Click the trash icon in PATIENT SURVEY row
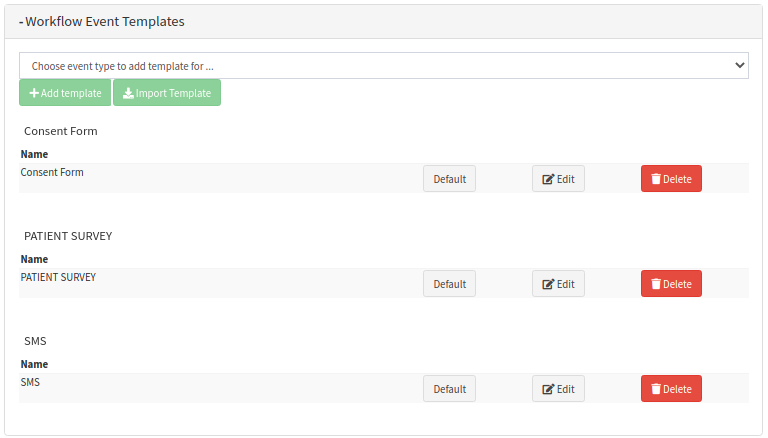 click(x=656, y=284)
